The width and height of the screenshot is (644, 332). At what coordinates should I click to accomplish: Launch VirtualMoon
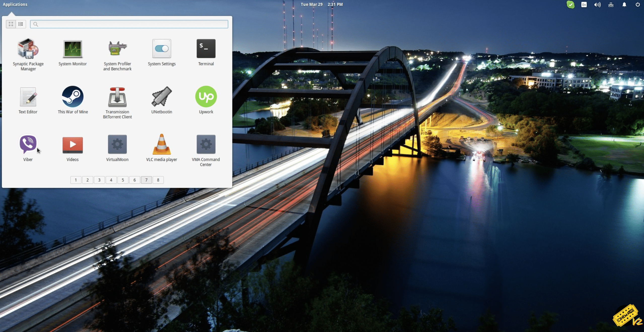[117, 148]
